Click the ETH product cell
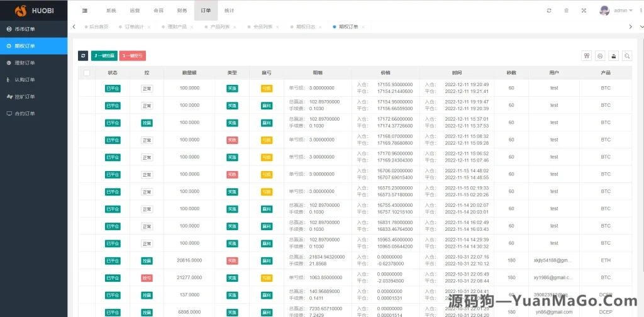Image resolution: width=644 pixels, height=317 pixels. pyautogui.click(x=606, y=260)
